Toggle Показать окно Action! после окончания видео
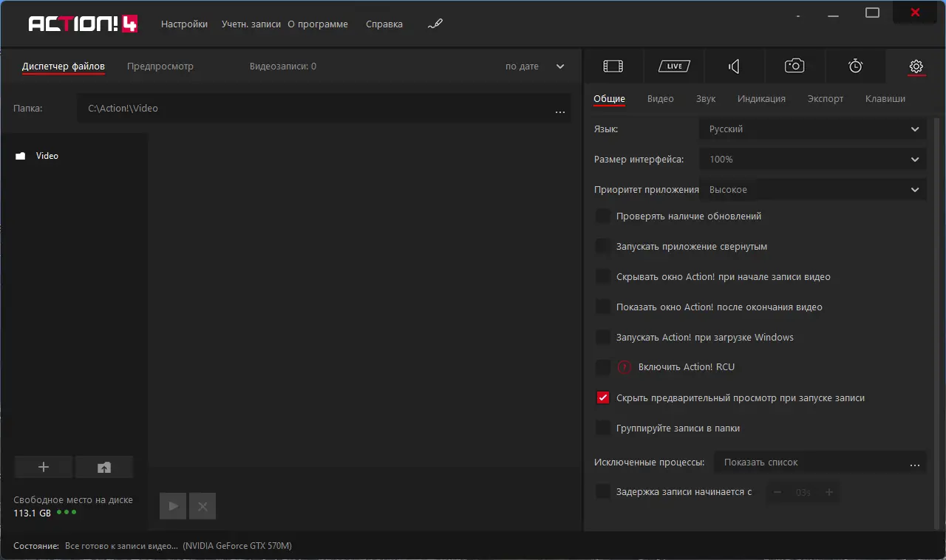 603,307
